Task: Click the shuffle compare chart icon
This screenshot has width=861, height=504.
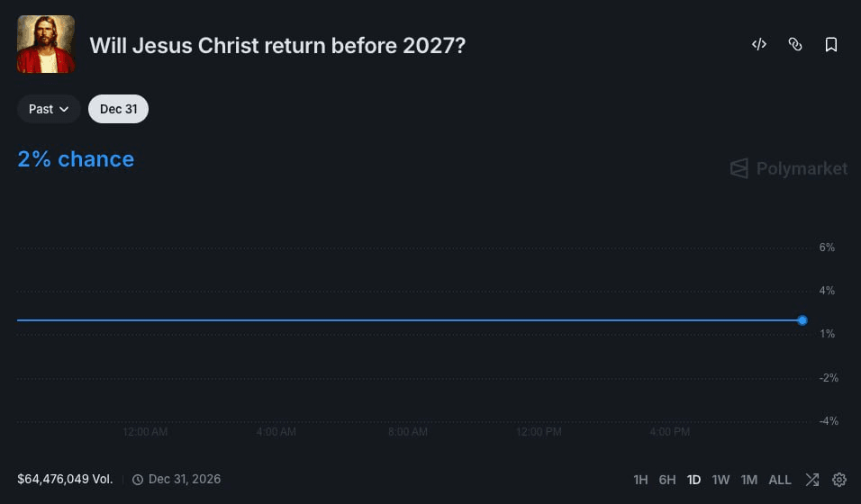Action: point(812,480)
